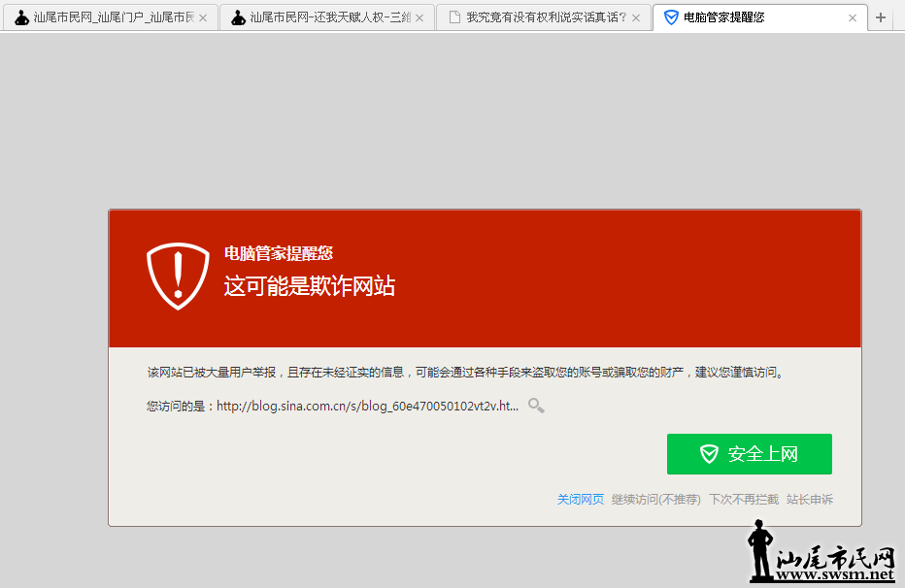This screenshot has width=905, height=588.
Task: Open a new tab with the + button
Action: (x=880, y=16)
